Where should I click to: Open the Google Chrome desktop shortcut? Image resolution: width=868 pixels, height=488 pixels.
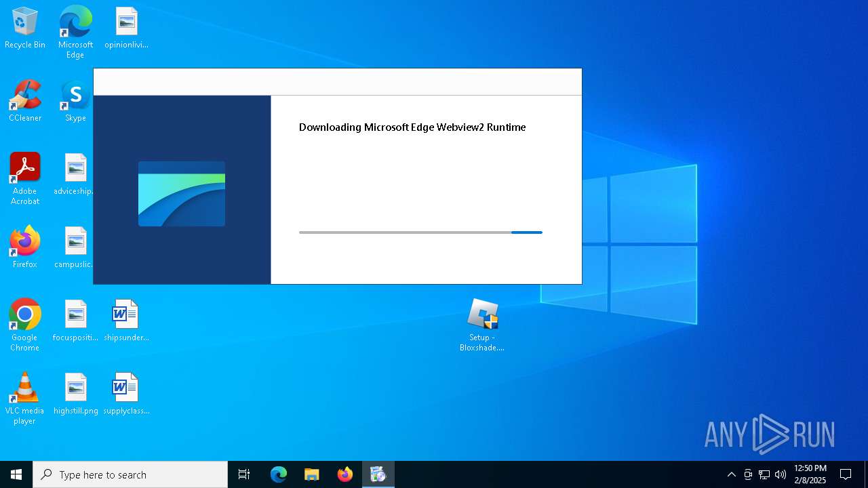(x=25, y=325)
